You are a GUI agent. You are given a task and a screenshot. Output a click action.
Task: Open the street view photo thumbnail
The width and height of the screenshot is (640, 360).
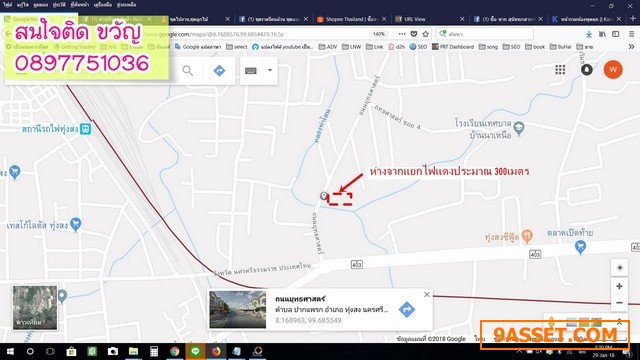click(238, 309)
